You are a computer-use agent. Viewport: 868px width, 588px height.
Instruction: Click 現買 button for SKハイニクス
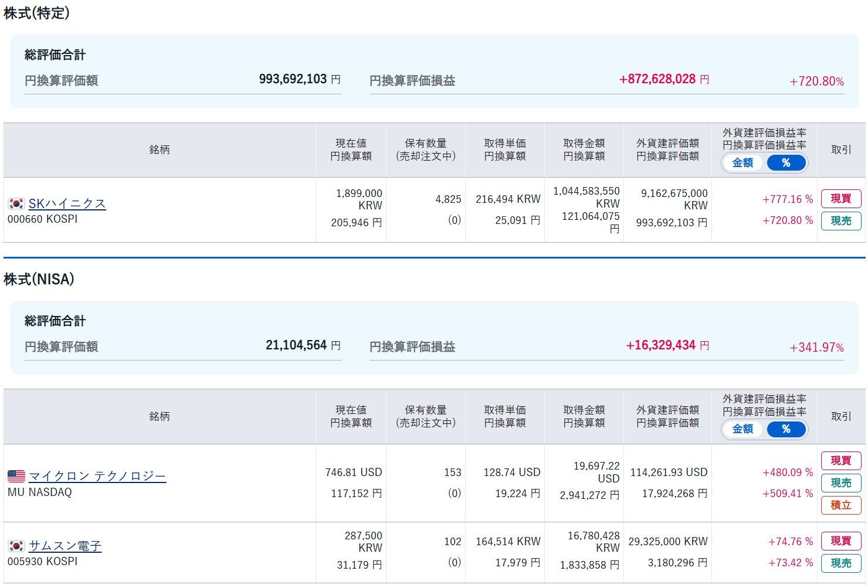[841, 199]
